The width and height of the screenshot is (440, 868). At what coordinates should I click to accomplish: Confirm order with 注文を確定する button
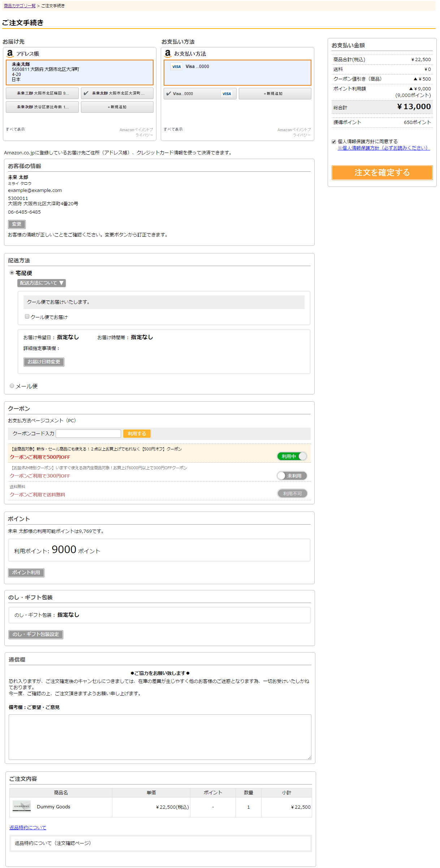[x=382, y=172]
